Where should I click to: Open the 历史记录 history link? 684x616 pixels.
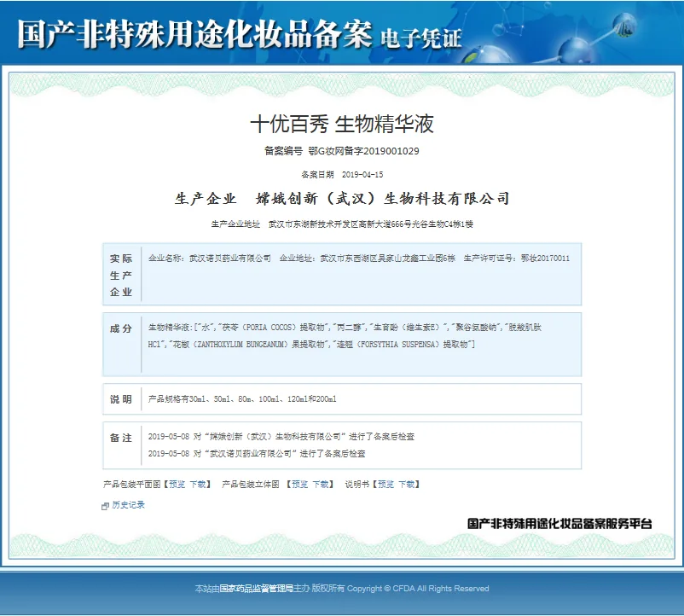(x=128, y=505)
